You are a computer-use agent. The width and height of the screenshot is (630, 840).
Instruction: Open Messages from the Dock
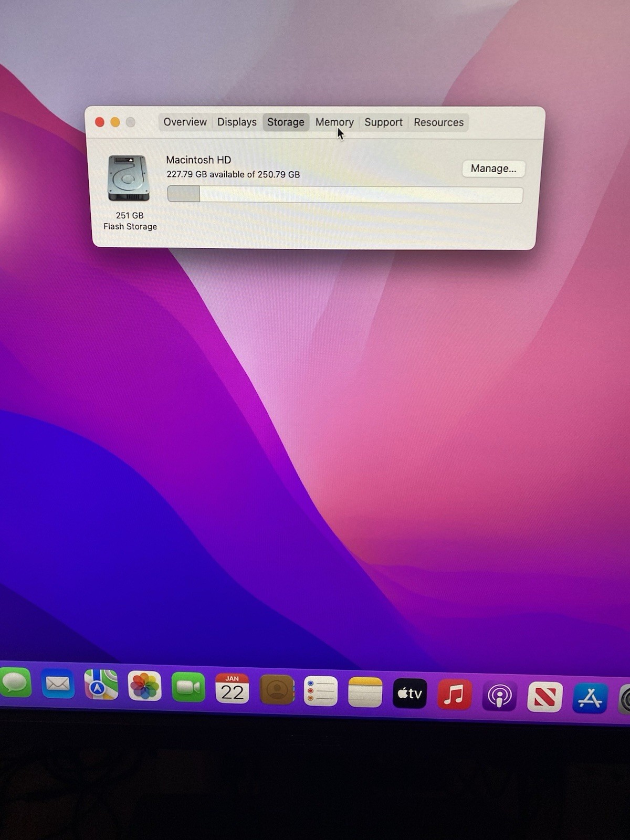pyautogui.click(x=15, y=683)
